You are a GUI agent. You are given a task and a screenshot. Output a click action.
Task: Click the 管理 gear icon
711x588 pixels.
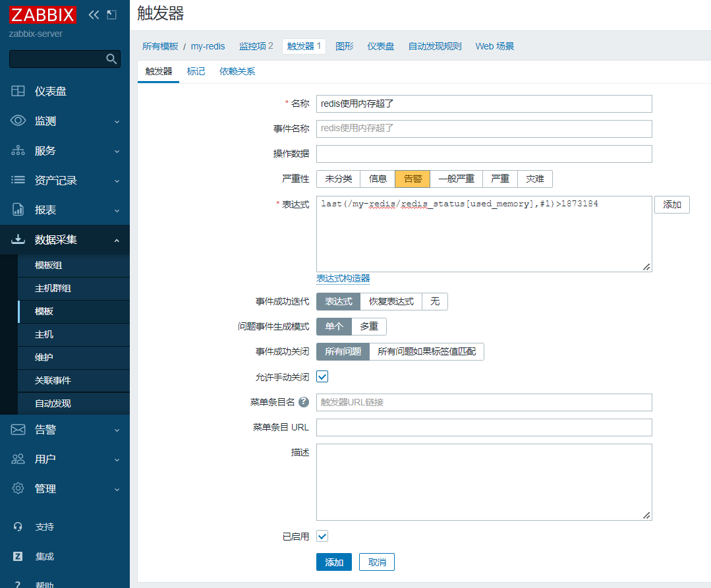18,488
